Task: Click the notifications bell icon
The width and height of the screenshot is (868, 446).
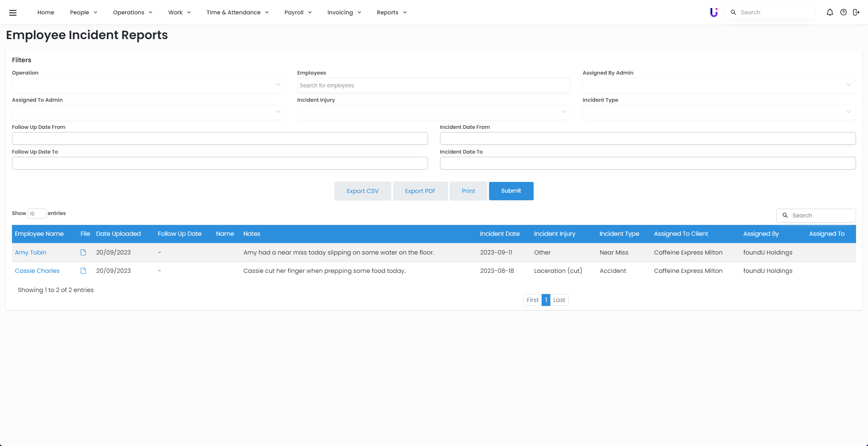Action: tap(830, 12)
